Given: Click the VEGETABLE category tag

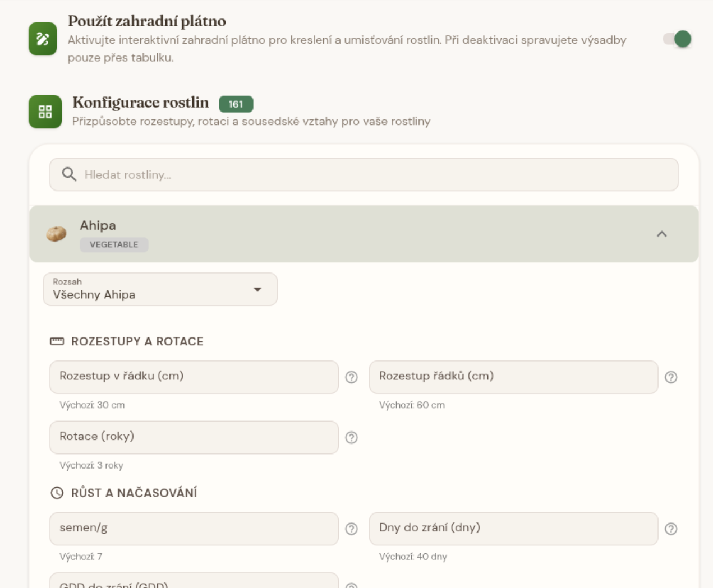Looking at the screenshot, I should click(x=114, y=244).
